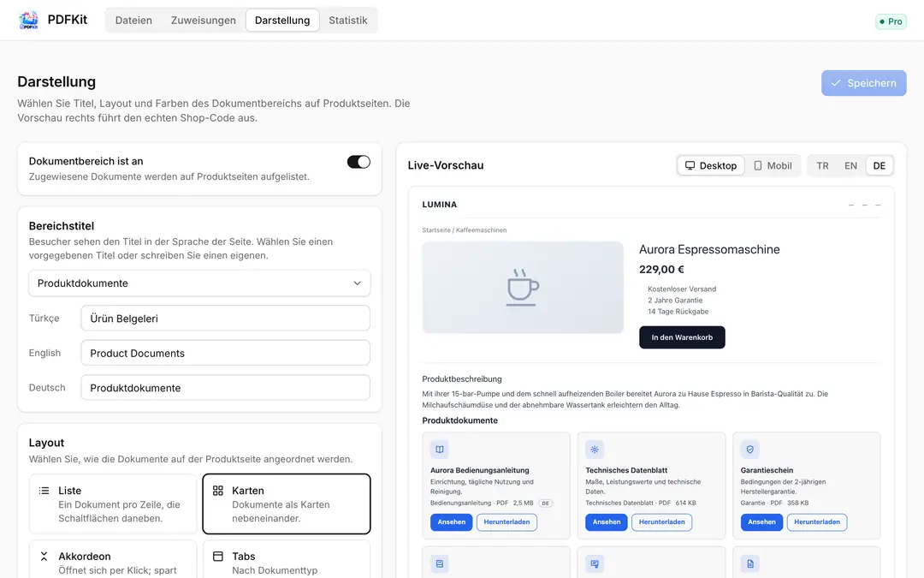924x578 pixels.
Task: Set preview language to TR
Action: [x=823, y=166]
